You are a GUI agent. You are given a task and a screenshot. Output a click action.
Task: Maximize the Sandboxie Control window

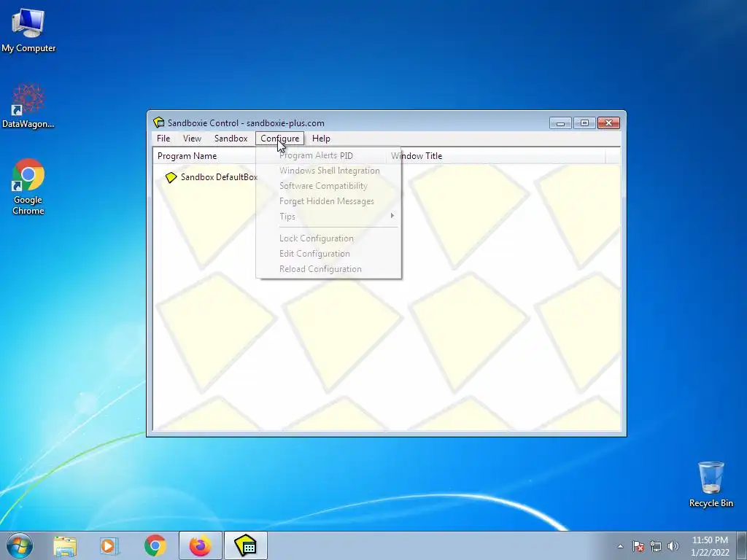584,122
